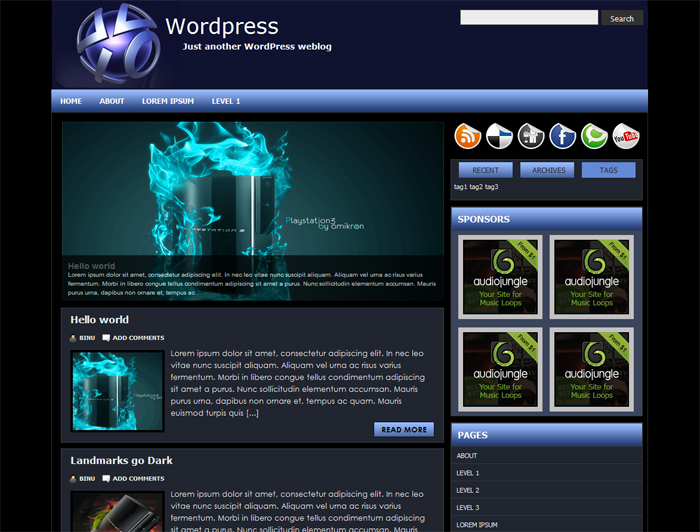Click the top-left audiojungle sponsor ad

click(500, 277)
